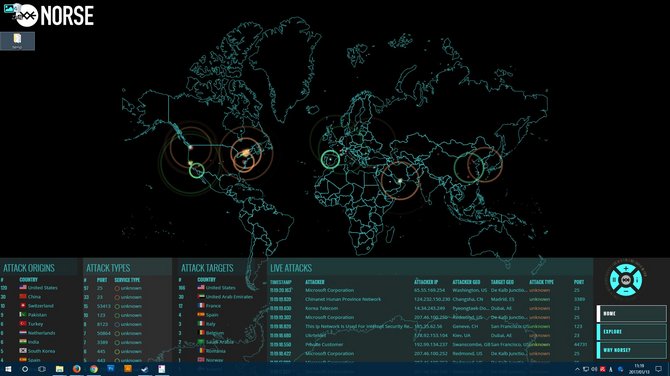
Task: Toggle the port 53413 attack type circle
Action: click(117, 306)
